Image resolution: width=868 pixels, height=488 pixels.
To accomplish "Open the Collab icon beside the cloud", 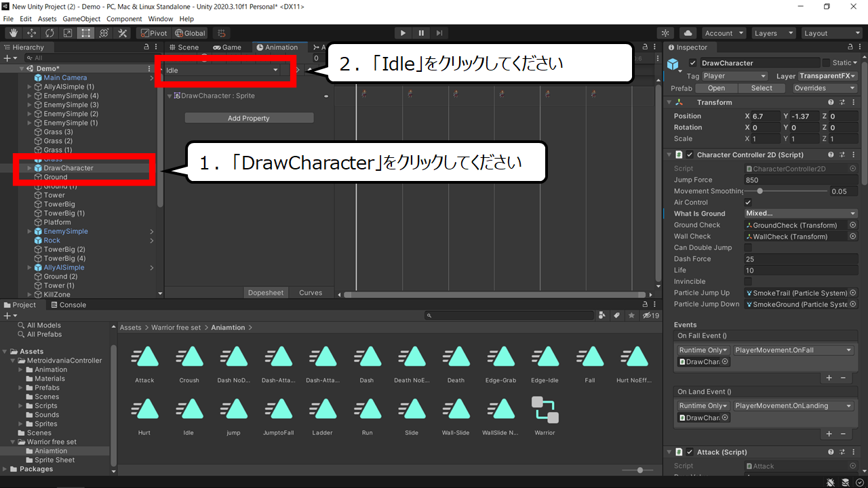I will (665, 33).
